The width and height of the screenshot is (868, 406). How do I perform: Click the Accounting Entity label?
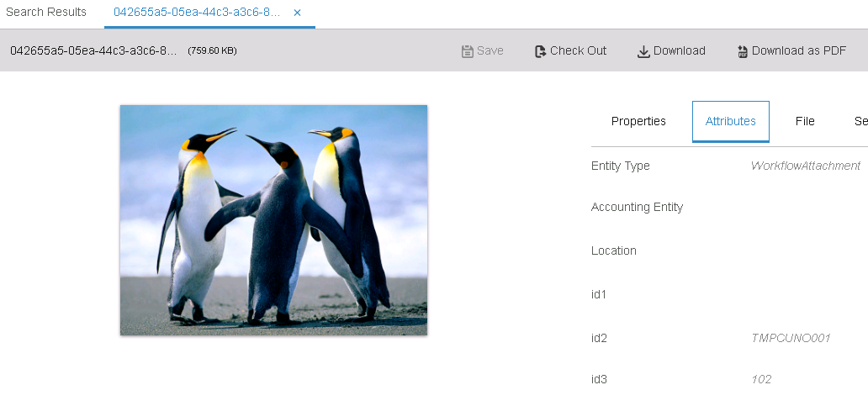[x=638, y=207]
